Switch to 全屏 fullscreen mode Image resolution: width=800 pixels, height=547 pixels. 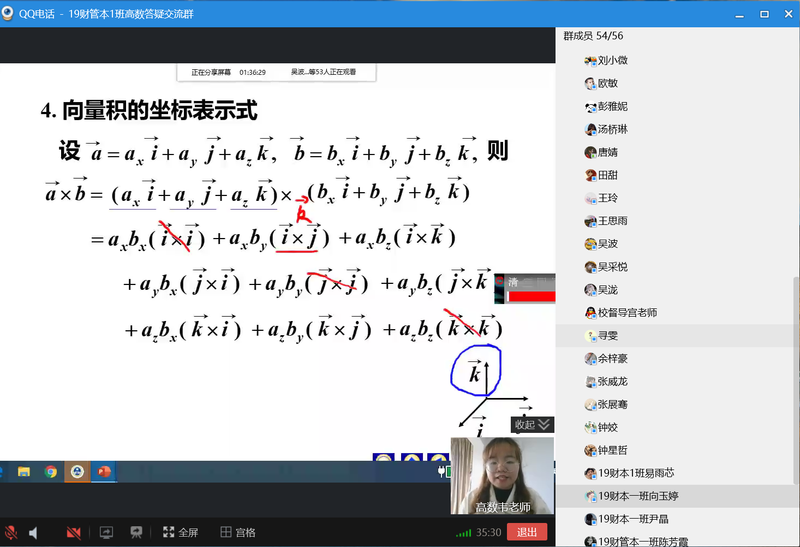pos(180,532)
